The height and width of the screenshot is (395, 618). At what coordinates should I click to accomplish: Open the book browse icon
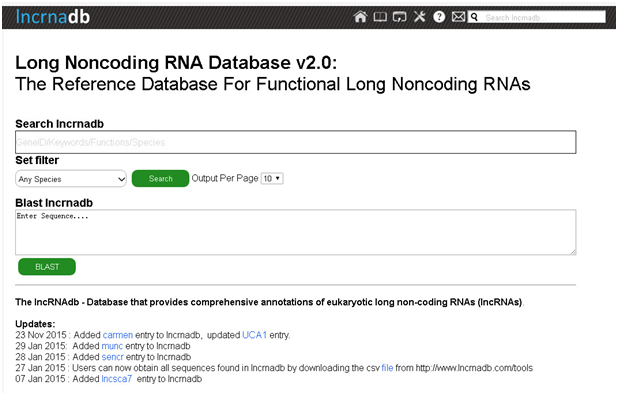[x=380, y=17]
